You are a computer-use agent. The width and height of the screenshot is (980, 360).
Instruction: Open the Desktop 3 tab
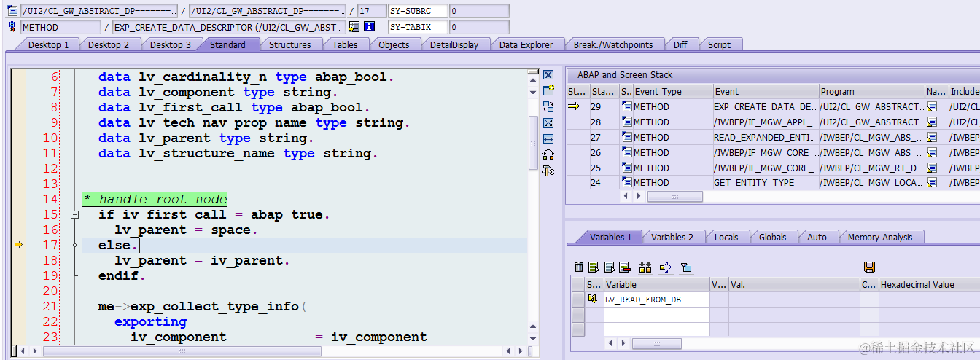(171, 44)
